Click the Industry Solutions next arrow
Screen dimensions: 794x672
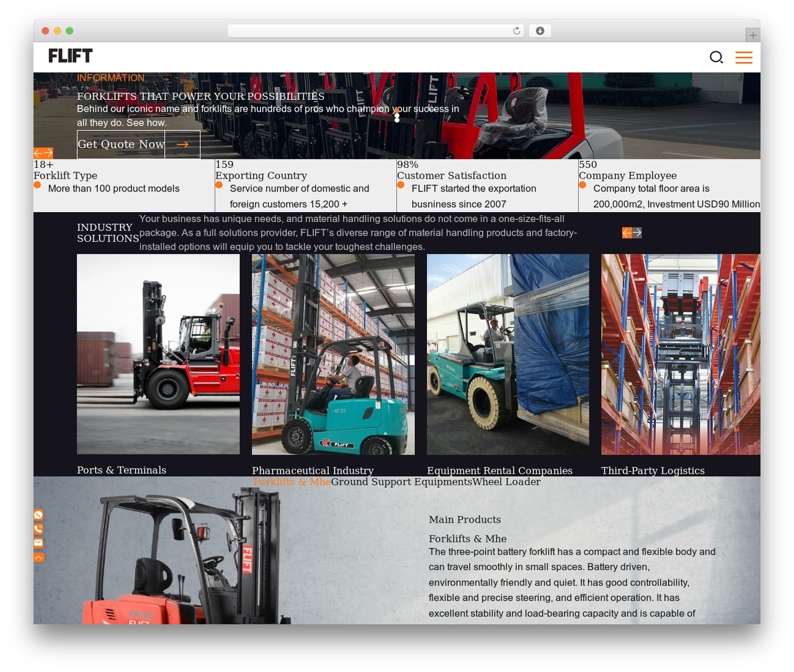pyautogui.click(x=637, y=232)
